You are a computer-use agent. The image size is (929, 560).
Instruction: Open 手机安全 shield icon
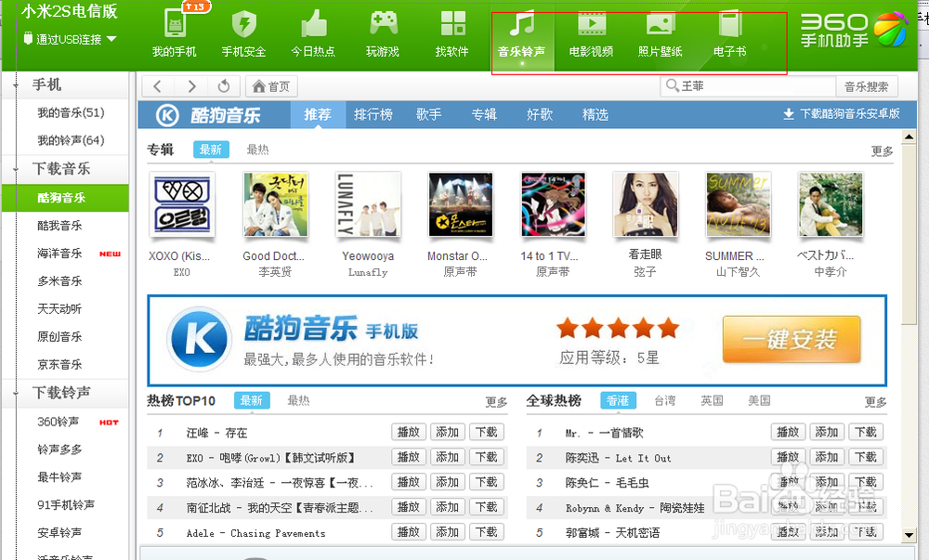point(243,23)
